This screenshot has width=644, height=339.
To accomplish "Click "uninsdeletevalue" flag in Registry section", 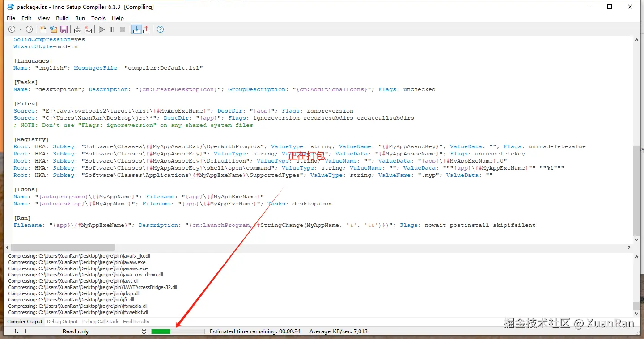I will click(557, 146).
